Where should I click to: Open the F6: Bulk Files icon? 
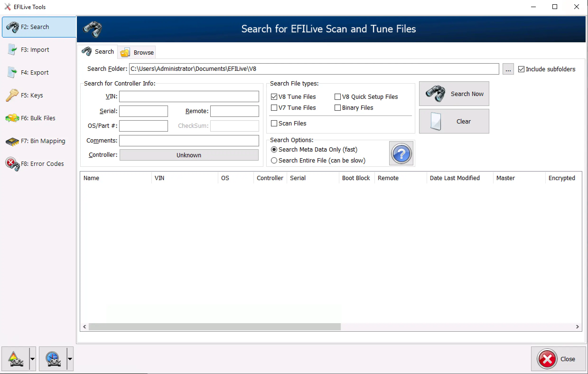[12, 118]
